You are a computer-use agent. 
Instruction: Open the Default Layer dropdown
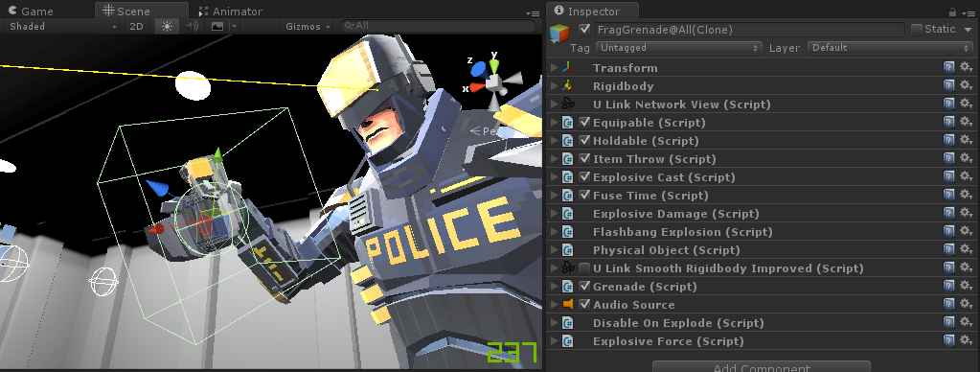[891, 48]
